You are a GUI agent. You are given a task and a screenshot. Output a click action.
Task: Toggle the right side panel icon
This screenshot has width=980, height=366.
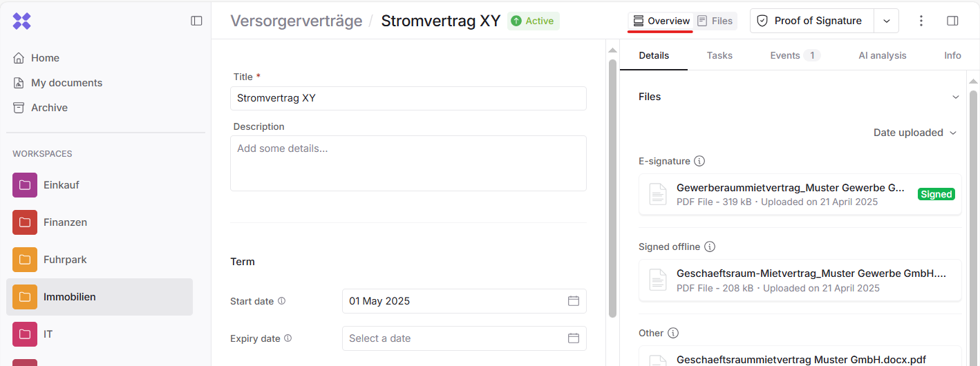pos(952,21)
